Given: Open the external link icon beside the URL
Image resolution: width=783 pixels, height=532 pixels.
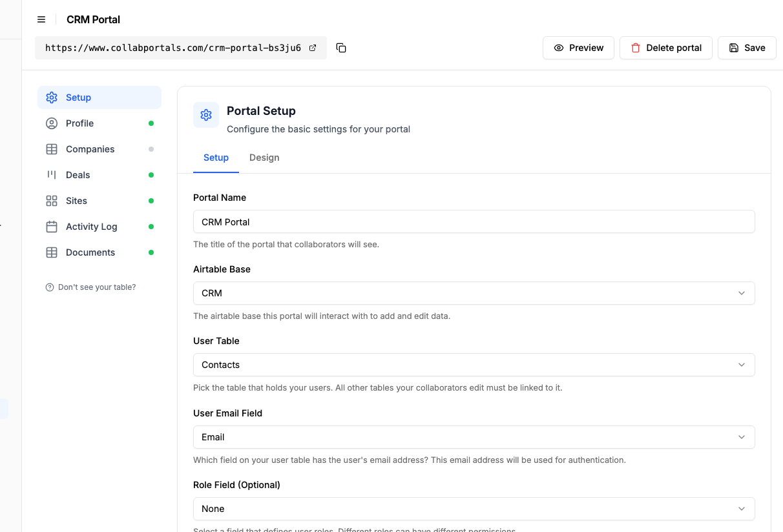Looking at the screenshot, I should [x=313, y=48].
